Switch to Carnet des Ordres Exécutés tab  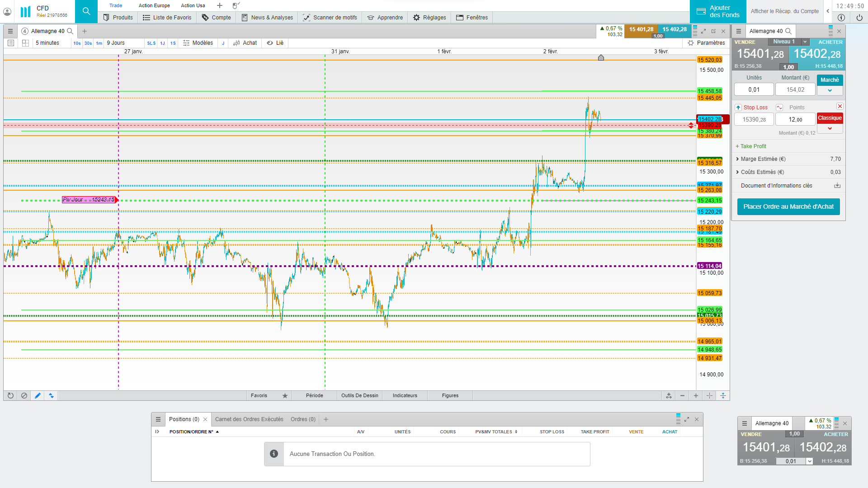tap(249, 419)
